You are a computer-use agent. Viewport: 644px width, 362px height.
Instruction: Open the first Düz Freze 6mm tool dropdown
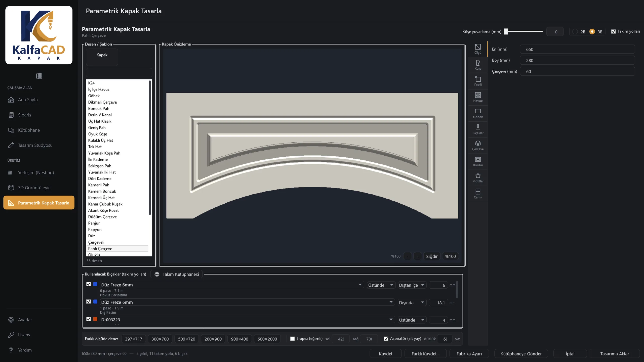pos(232,285)
